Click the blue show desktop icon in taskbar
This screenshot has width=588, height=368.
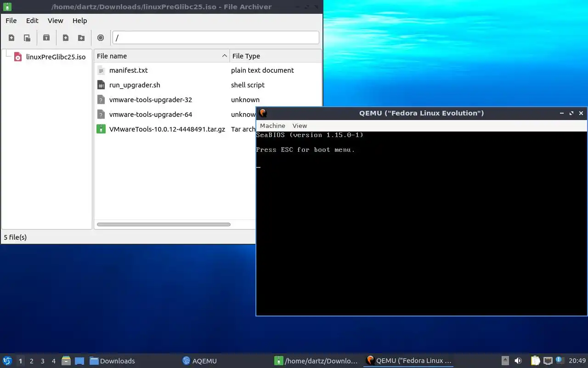79,361
